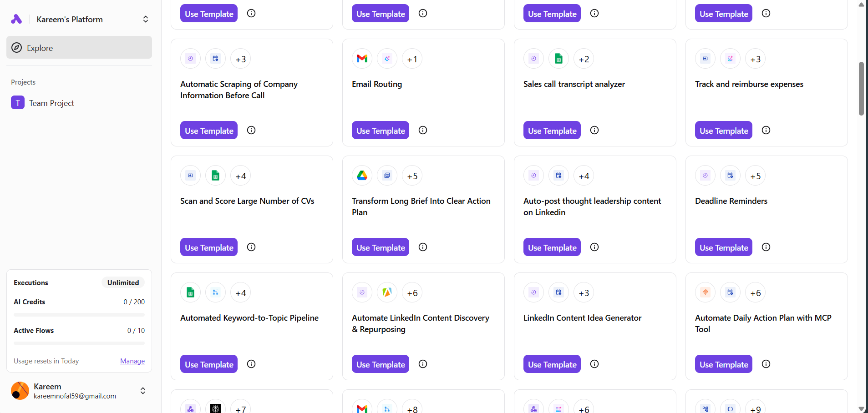Viewport: 868px width, 413px height.
Task: Click Google Sheets icon on Sales call analyzer card
Action: pyautogui.click(x=558, y=59)
